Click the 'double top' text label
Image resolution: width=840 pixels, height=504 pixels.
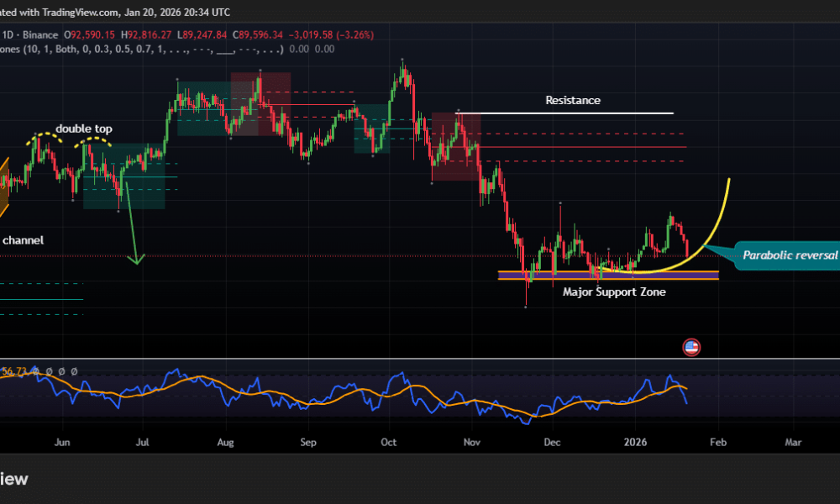[x=83, y=129]
